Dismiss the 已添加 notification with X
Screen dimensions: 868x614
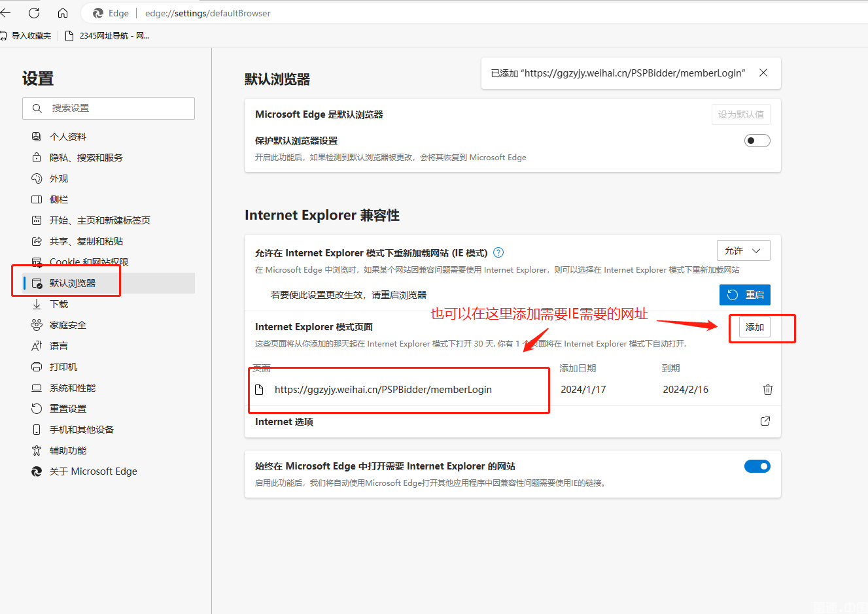click(x=763, y=73)
